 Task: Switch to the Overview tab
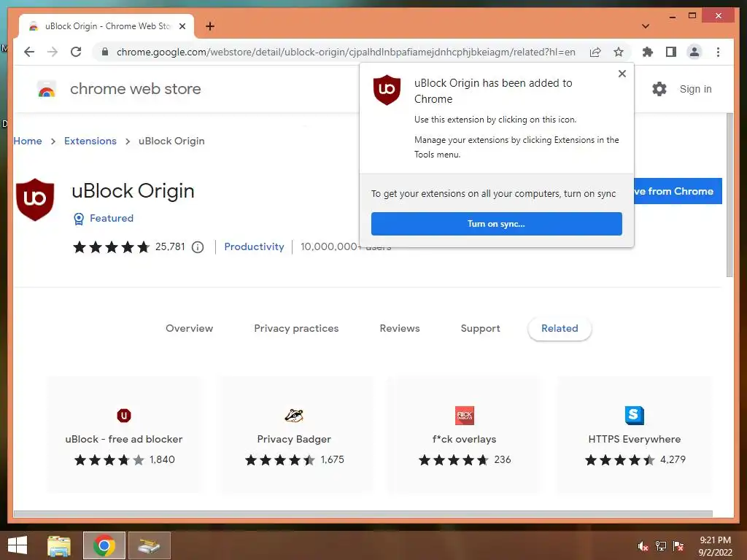coord(189,328)
